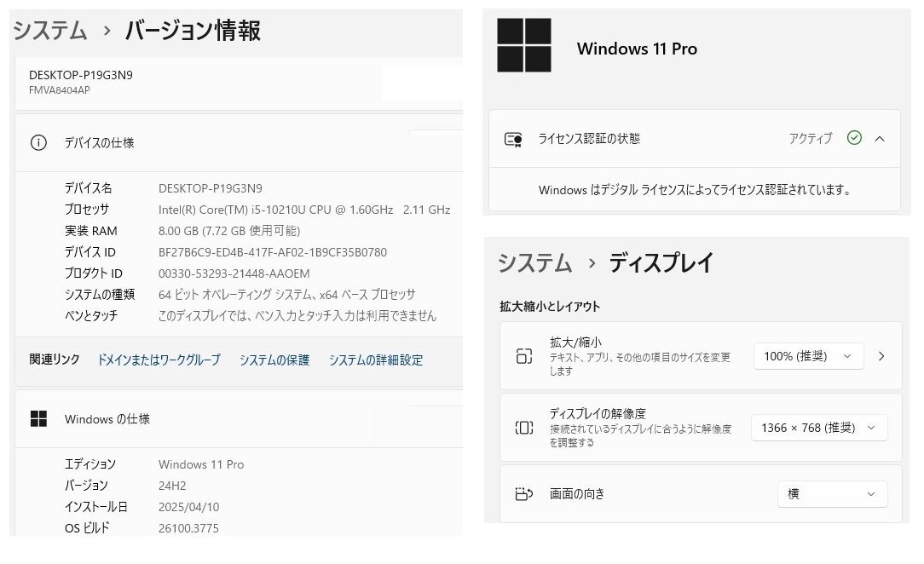Click the license activation status icon
Image resolution: width=924 pixels, height=564 pixels.
[x=513, y=139]
